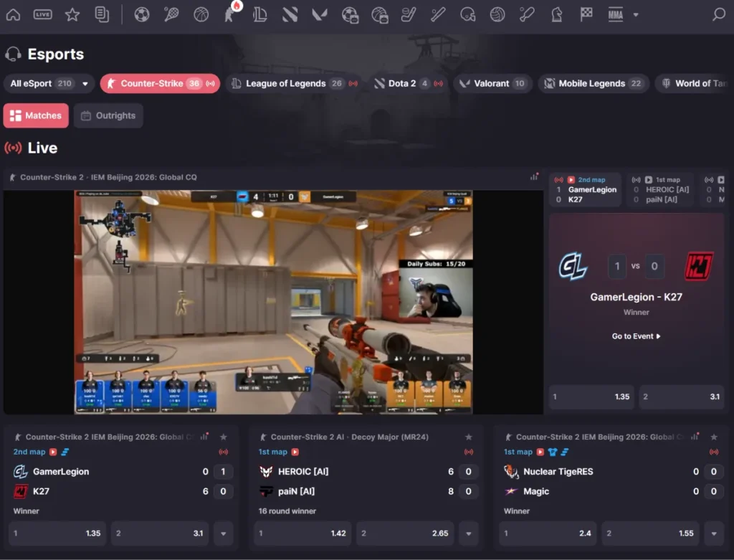Expand more markets on GamerLegion card
Screen dimensions: 734x560
(224, 533)
